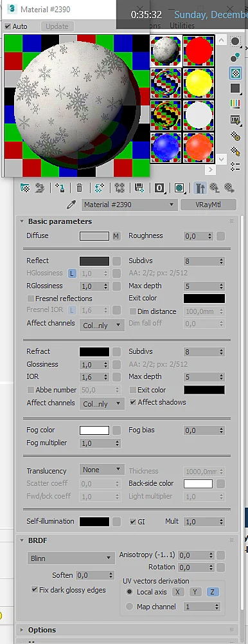Open the Material #2390 name dropdown
Viewport: 248px width, 644px height.
[x=130, y=205]
